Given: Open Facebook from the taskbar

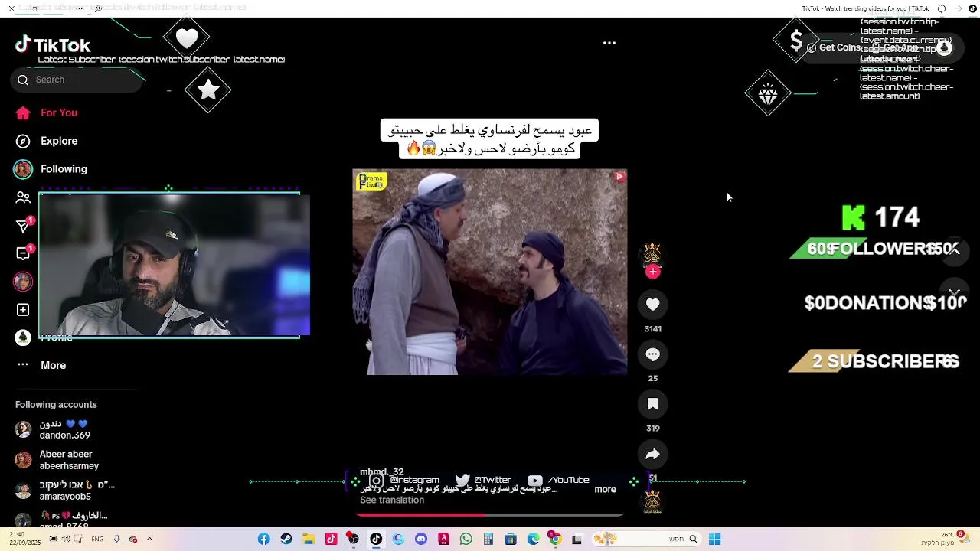Looking at the screenshot, I should [x=263, y=540].
